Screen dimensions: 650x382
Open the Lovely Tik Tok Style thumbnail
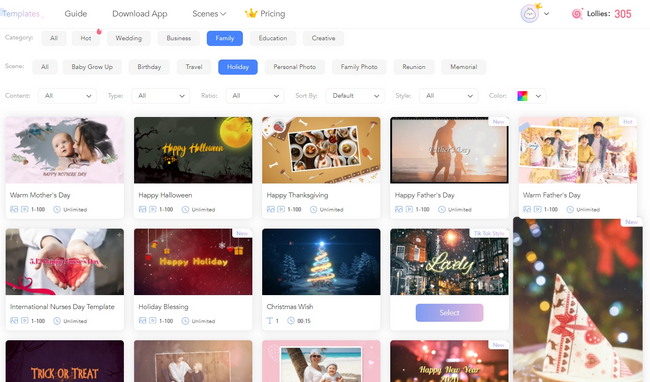tap(449, 262)
